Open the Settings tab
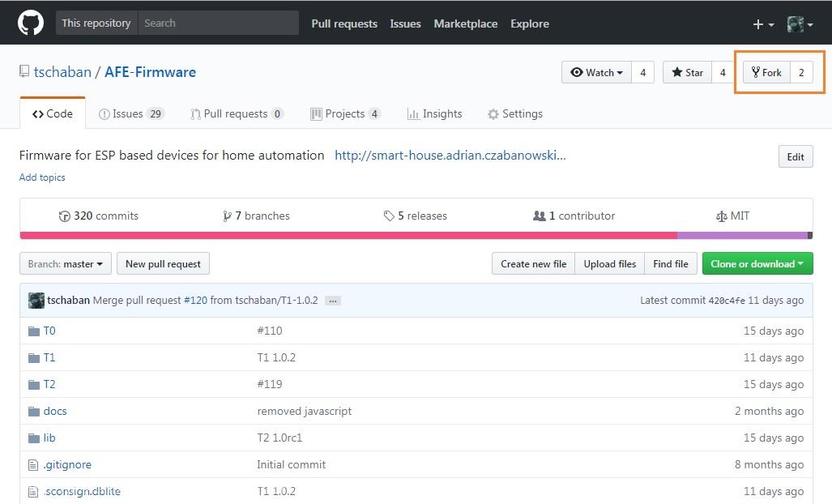Image resolution: width=832 pixels, height=504 pixels. [515, 113]
